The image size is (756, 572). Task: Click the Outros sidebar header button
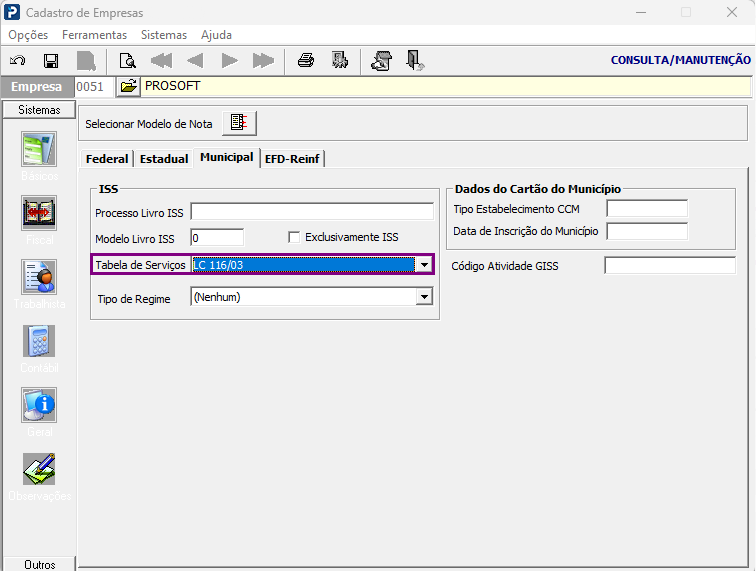[x=39, y=564]
